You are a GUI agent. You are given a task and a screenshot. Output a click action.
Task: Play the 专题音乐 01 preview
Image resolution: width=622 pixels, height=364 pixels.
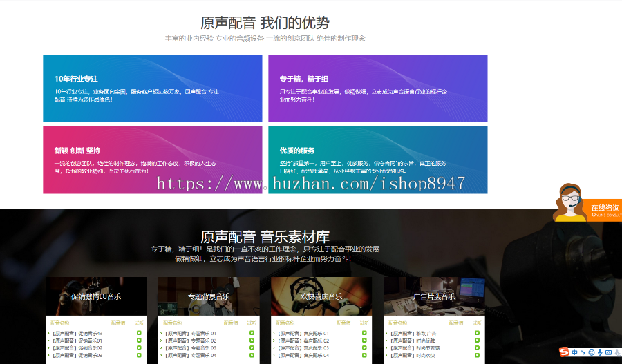252,333
